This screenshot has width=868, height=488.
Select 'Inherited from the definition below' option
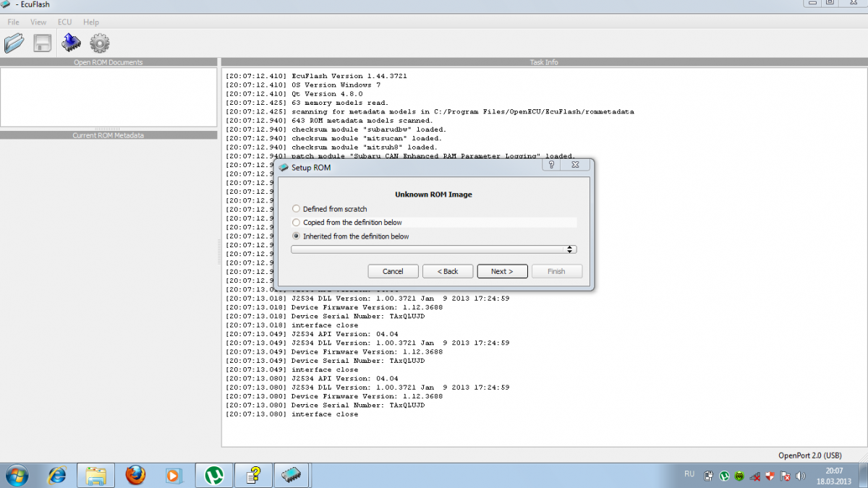pyautogui.click(x=296, y=236)
